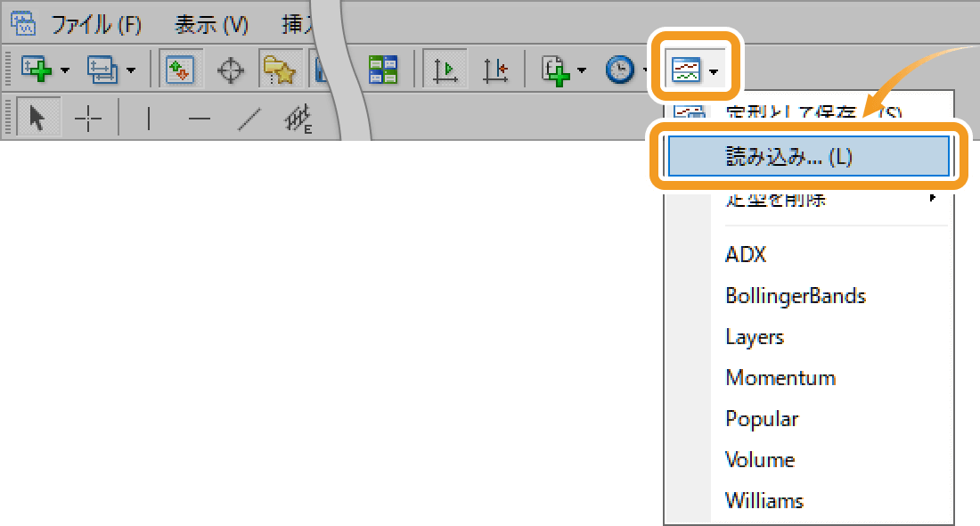Image resolution: width=980 pixels, height=526 pixels.
Task: Select the trendline tool
Action: pos(249,119)
